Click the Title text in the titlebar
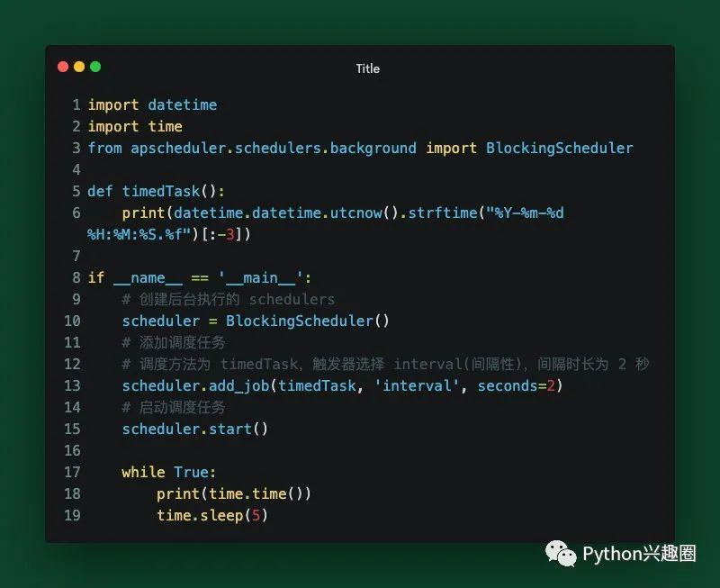Image resolution: width=720 pixels, height=588 pixels. click(x=366, y=68)
